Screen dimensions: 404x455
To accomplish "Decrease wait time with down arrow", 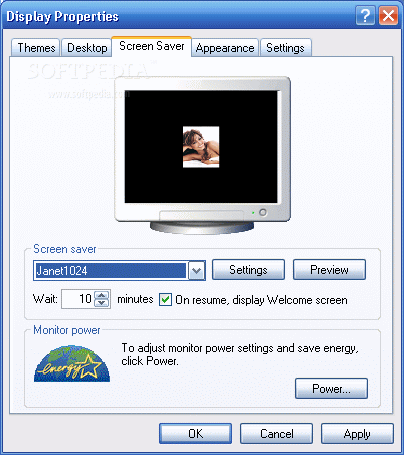I will pos(102,303).
